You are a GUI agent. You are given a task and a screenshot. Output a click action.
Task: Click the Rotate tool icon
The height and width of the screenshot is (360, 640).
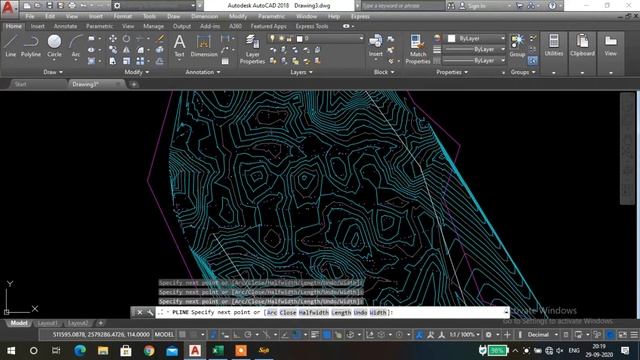(x=127, y=38)
